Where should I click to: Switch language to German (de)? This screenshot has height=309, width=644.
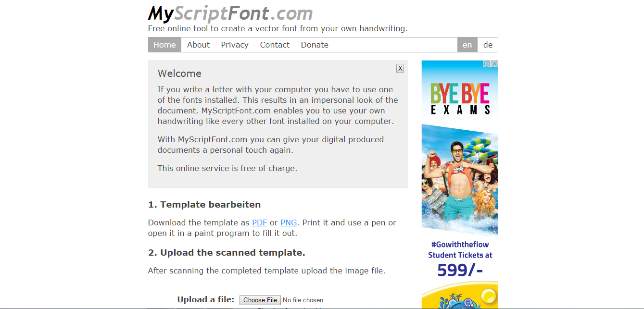click(x=488, y=45)
